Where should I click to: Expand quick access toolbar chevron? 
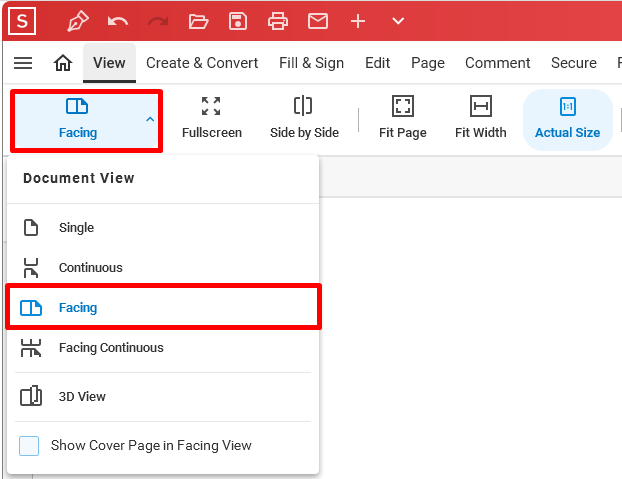(398, 21)
